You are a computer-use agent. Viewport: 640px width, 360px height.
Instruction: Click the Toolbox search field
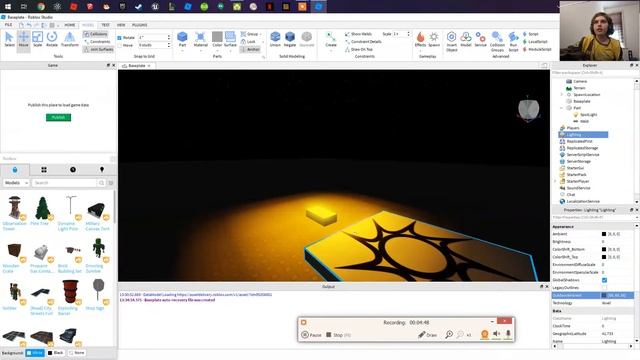[x=65, y=183]
